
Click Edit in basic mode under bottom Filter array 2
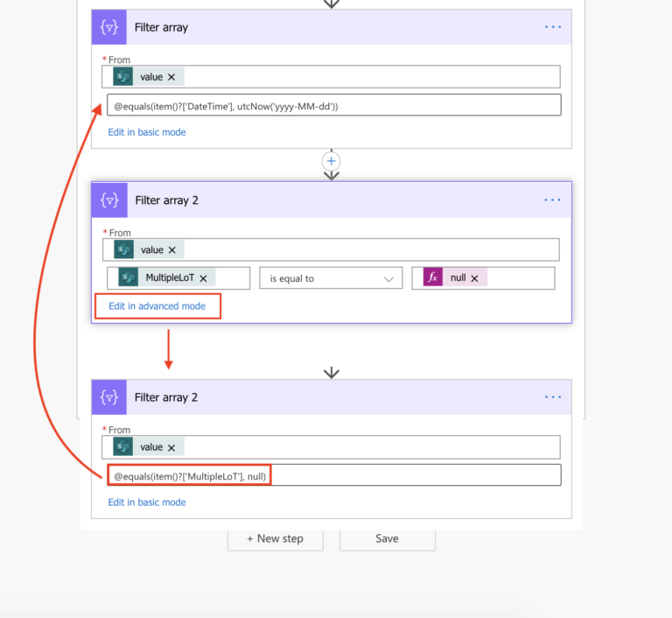click(147, 502)
